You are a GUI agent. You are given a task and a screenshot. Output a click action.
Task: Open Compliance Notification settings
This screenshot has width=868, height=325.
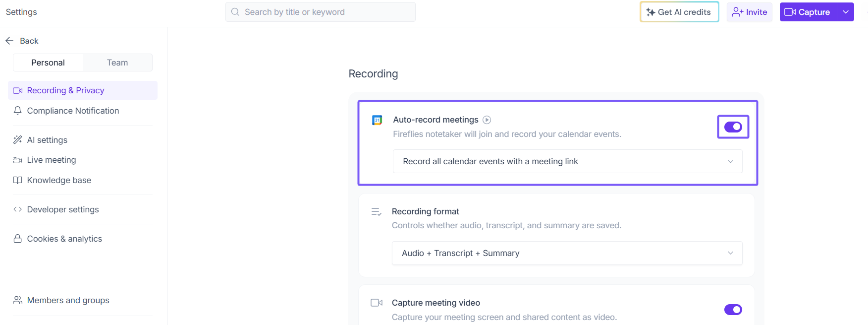(x=73, y=111)
